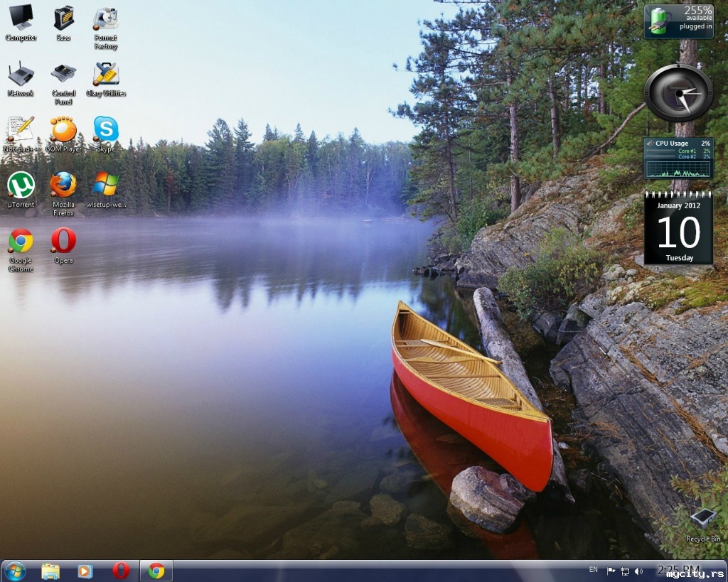Click the January 2012 calendar gadget
728x582 pixels.
click(679, 228)
